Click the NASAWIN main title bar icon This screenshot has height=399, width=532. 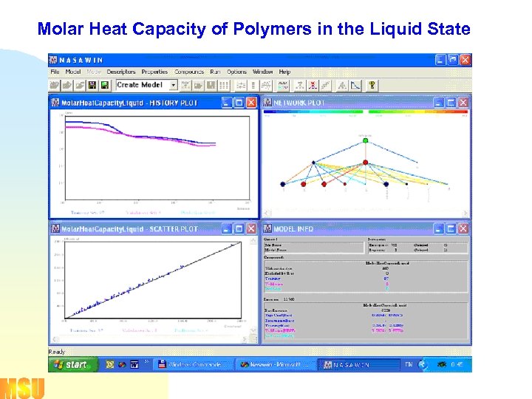[x=53, y=60]
